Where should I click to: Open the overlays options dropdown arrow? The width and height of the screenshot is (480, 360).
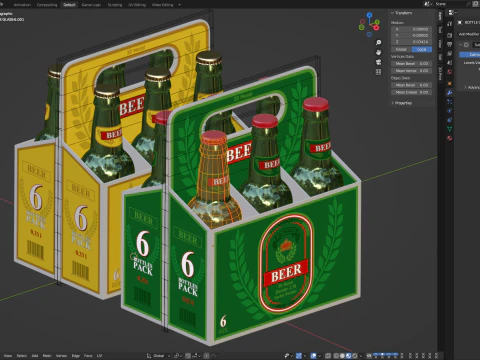click(x=320, y=356)
